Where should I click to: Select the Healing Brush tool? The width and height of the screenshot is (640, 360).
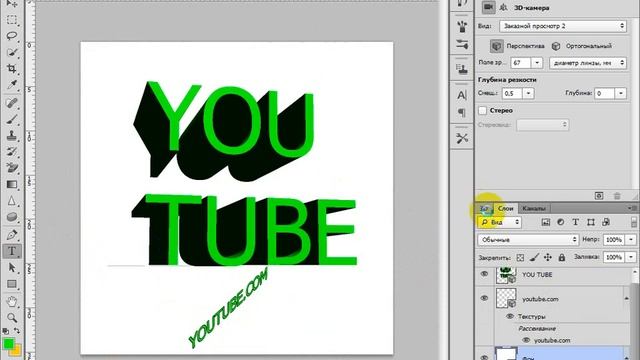point(12,102)
